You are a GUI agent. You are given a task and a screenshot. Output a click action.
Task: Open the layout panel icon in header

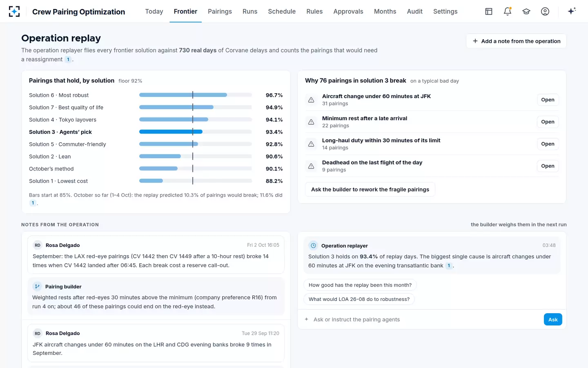489,11
